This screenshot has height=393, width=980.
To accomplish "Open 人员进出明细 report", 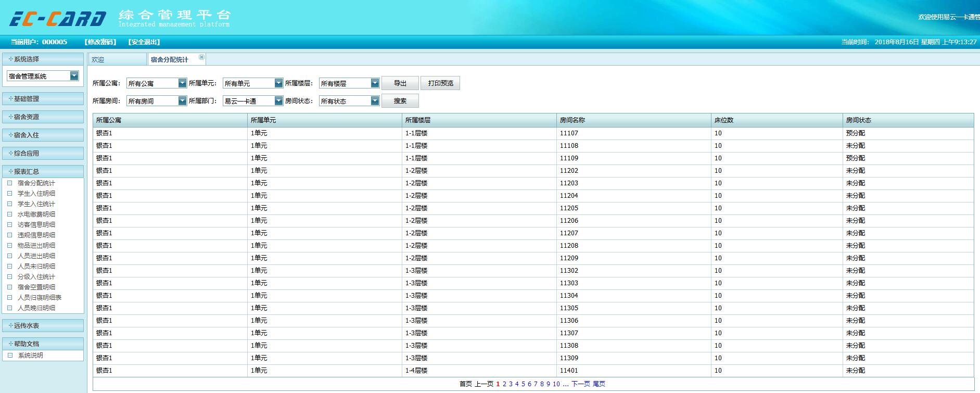I will click(36, 256).
